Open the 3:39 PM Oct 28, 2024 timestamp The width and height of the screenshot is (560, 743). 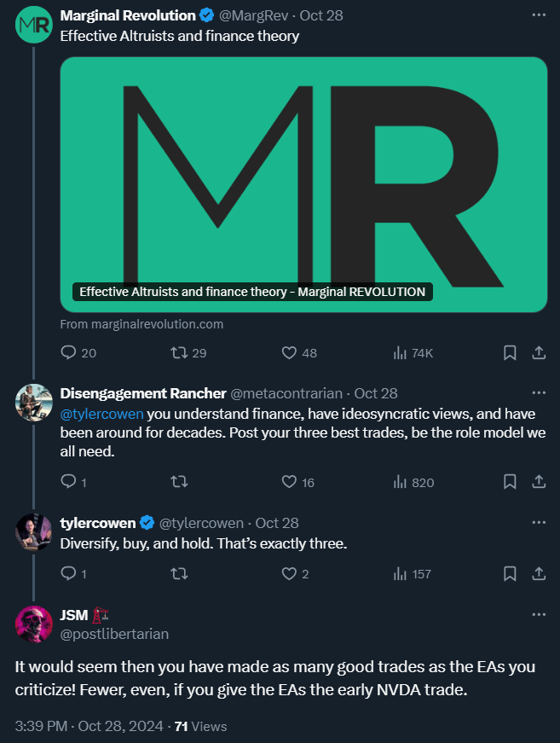tap(89, 726)
